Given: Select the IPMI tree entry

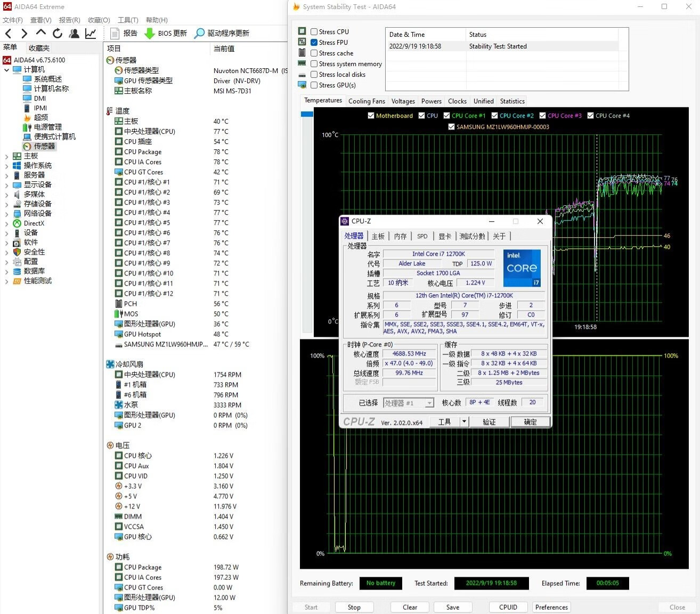Looking at the screenshot, I should coord(35,108).
